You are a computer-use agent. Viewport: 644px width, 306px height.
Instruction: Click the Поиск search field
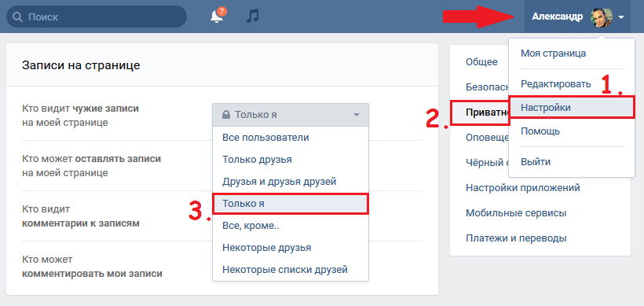(97, 17)
